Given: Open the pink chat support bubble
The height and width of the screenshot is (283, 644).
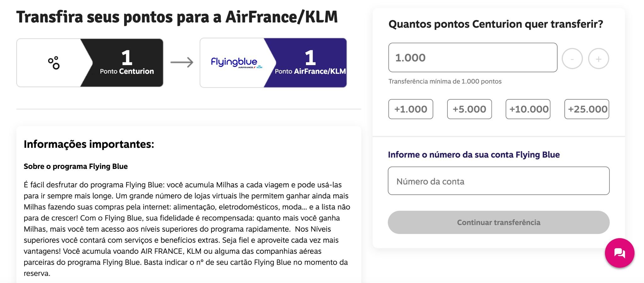Looking at the screenshot, I should click(x=619, y=253).
